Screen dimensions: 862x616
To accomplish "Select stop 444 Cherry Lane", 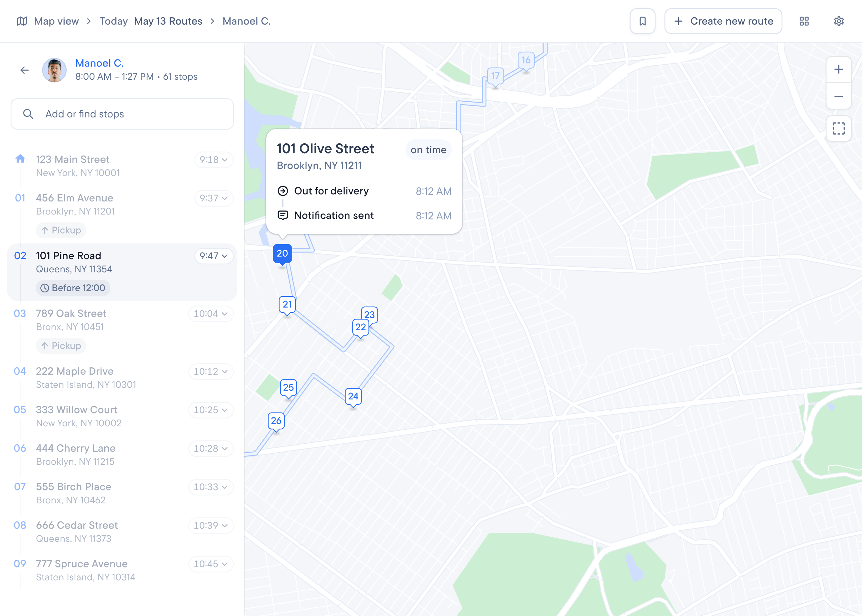I will (122, 455).
